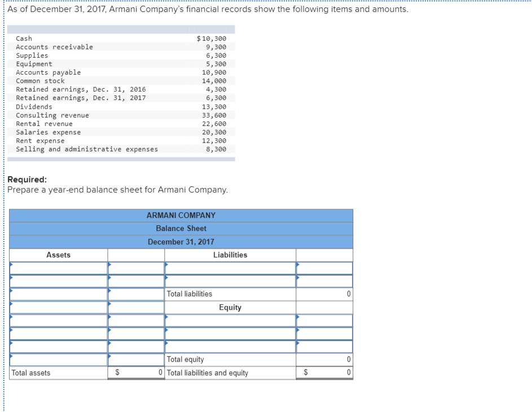Open the second account dropdown under Assets header
The width and height of the screenshot is (532, 412).
[x=58, y=281]
